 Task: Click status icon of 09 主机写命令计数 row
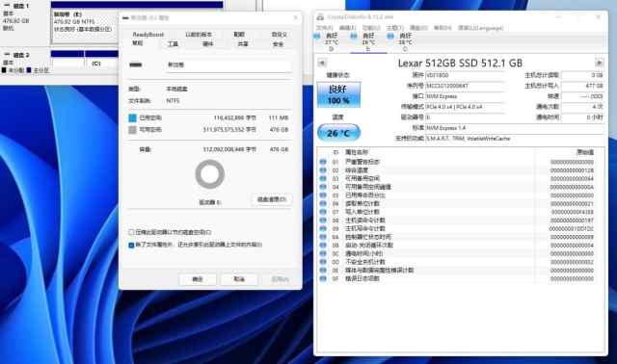(323, 228)
